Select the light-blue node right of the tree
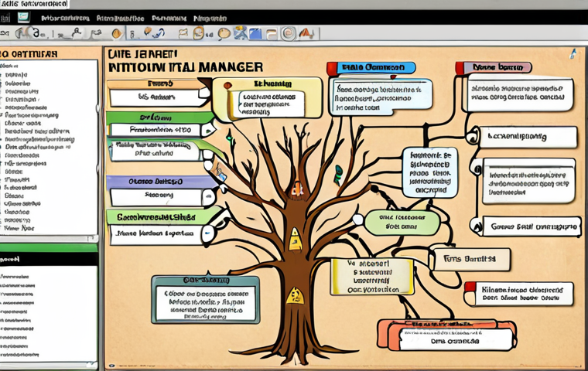Screen dimensions: 588x371 click(429, 172)
